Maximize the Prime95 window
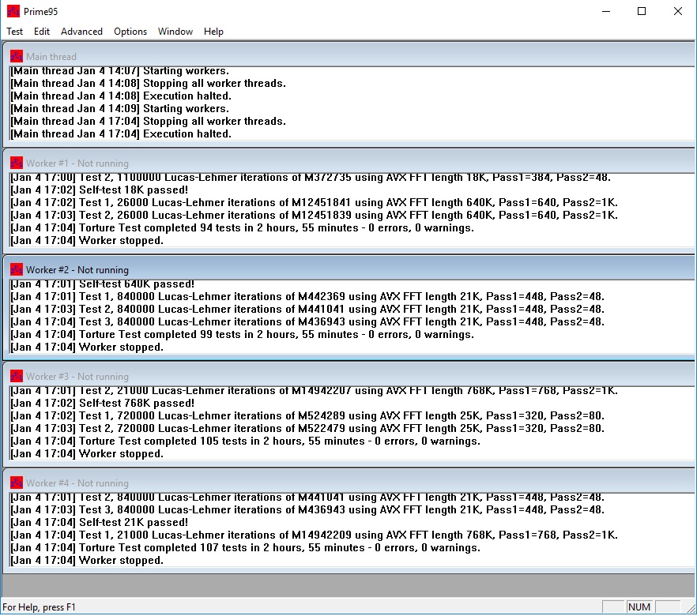 point(642,11)
